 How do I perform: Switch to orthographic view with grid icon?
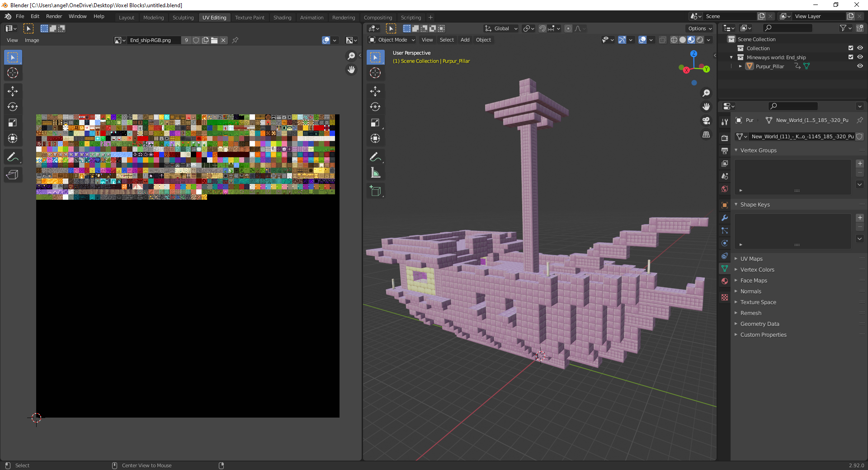(706, 135)
